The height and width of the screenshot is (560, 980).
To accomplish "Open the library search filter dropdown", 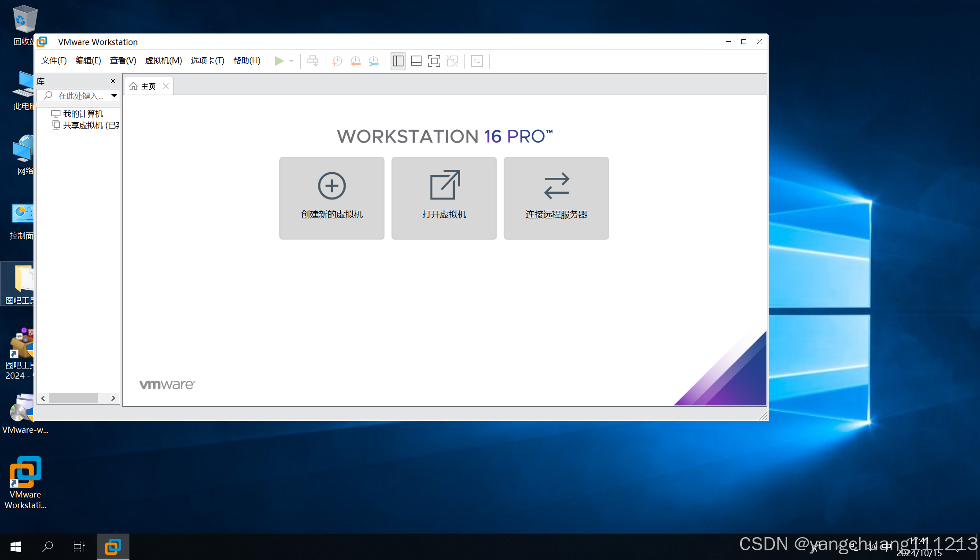I will click(x=114, y=96).
